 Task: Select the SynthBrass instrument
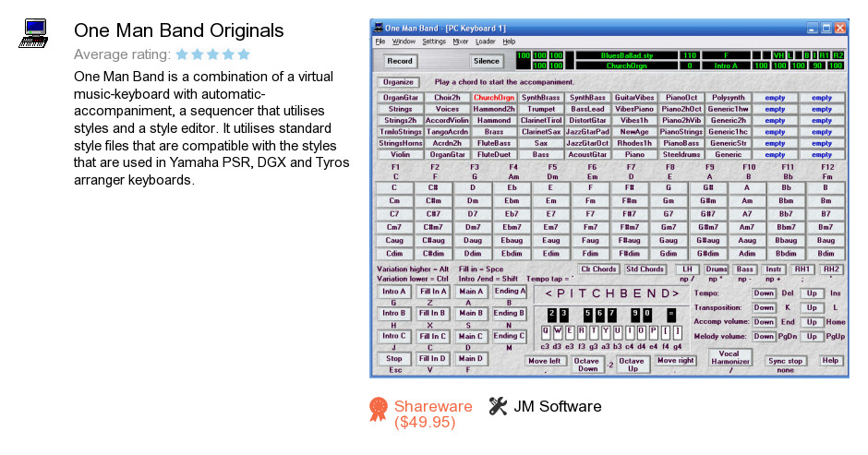point(540,98)
